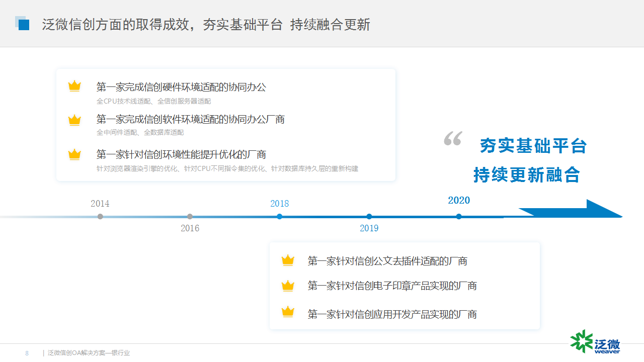The height and width of the screenshot is (362, 644).
Task: Click the page number 8 in footer
Action: click(x=27, y=353)
